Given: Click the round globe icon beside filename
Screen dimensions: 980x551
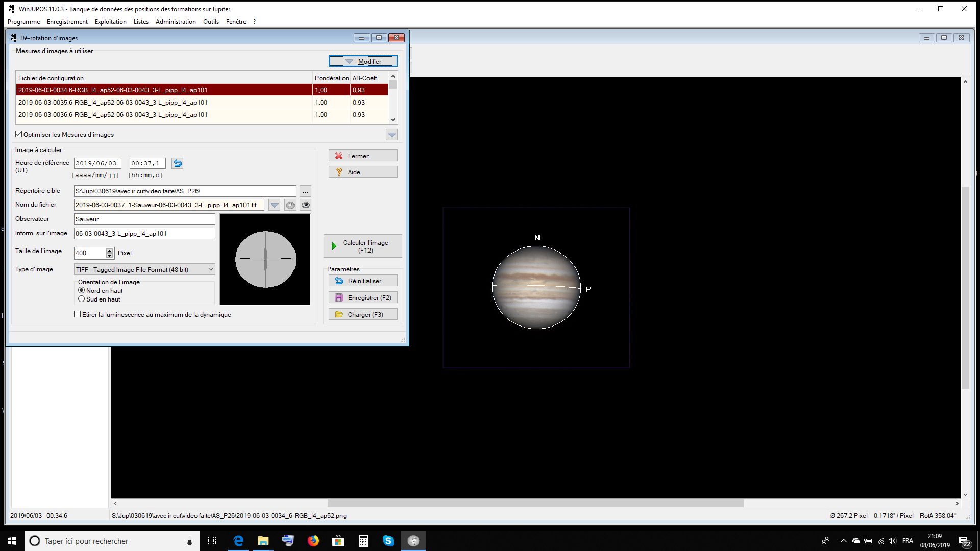Looking at the screenshot, I should pos(290,205).
